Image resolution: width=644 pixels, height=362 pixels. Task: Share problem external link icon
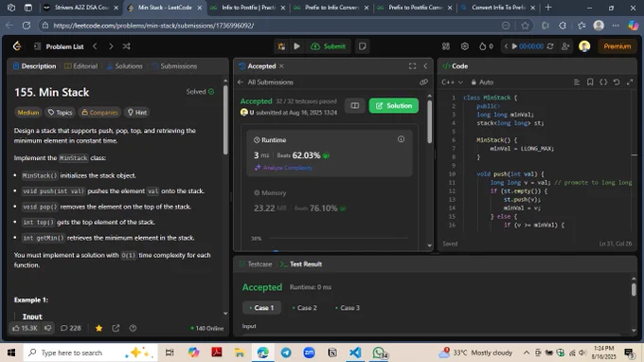click(x=116, y=328)
